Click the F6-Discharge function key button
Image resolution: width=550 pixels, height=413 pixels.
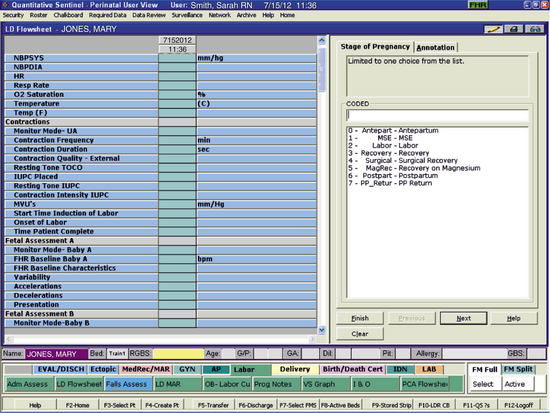256,405
